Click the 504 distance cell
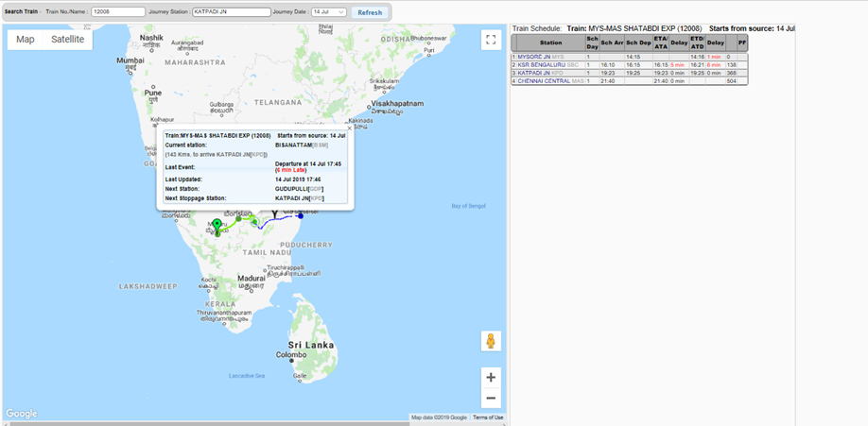868x426 pixels. [731, 81]
